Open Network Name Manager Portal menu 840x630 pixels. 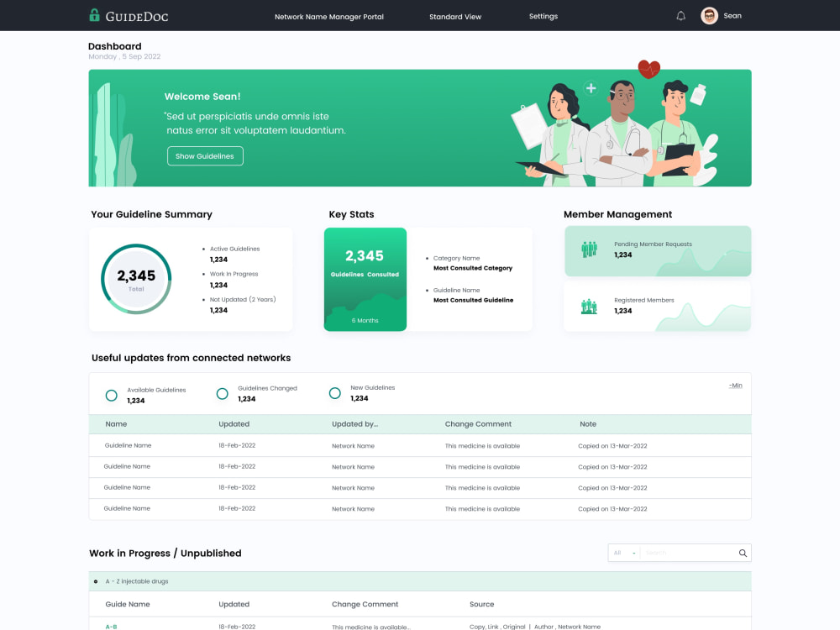pos(329,17)
